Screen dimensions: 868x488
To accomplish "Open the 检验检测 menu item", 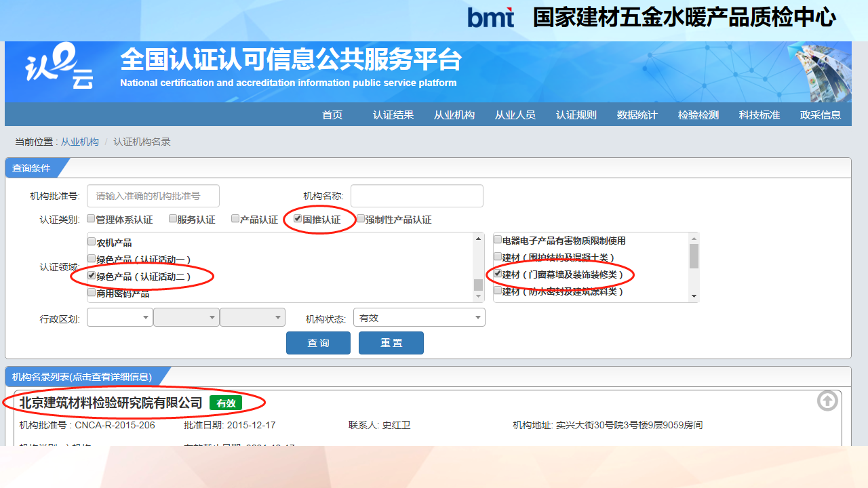I will pyautogui.click(x=698, y=115).
